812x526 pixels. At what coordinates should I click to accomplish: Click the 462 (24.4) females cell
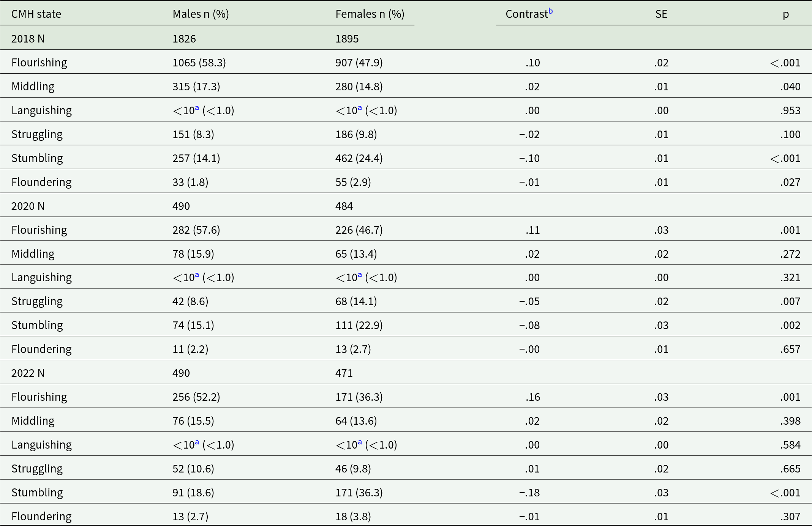click(x=359, y=158)
